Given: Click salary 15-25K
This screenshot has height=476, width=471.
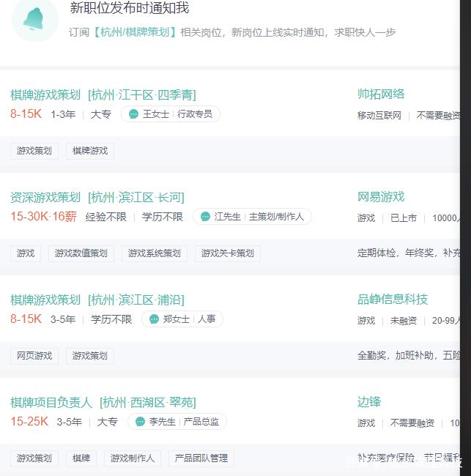Looking at the screenshot, I should coord(29,422).
